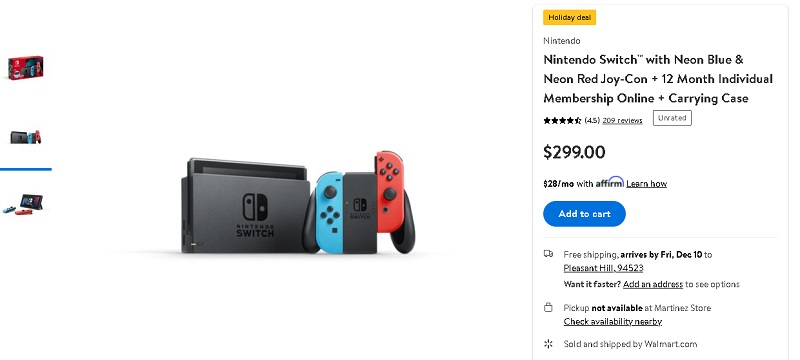This screenshot has height=360, width=800.
Task: Click the $299.00 price text
Action: pyautogui.click(x=574, y=152)
